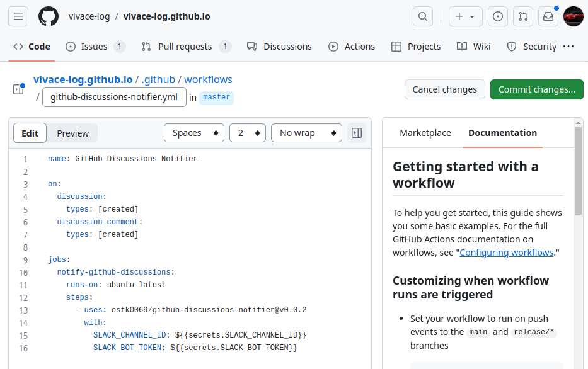Click the scrollbar up arrow
This screenshot has height=369, width=588.
579,123
